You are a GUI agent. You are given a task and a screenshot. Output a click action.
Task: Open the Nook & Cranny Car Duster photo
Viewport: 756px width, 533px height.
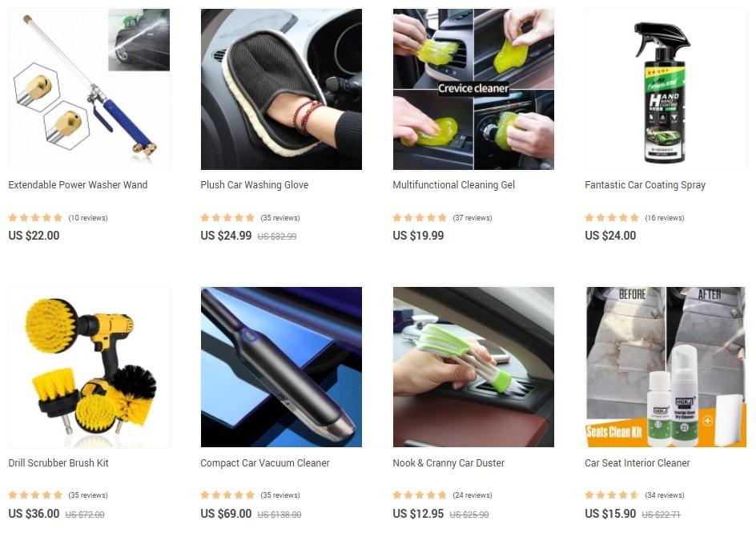point(473,367)
